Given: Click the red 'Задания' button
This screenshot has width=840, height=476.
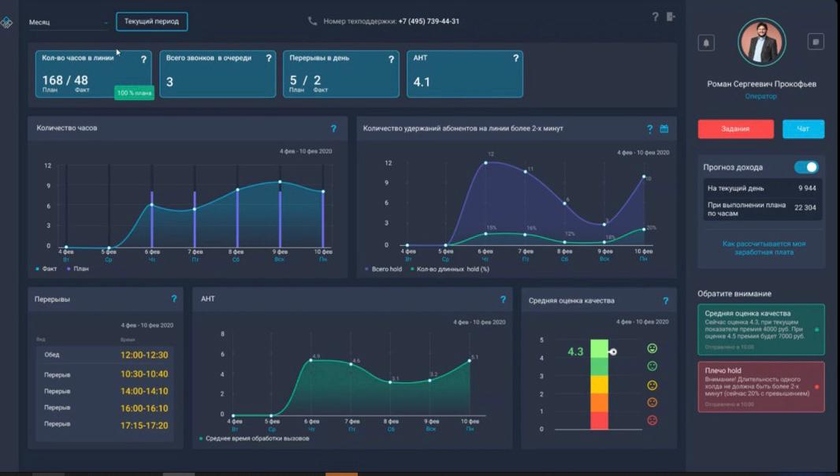Looking at the screenshot, I should [x=735, y=129].
